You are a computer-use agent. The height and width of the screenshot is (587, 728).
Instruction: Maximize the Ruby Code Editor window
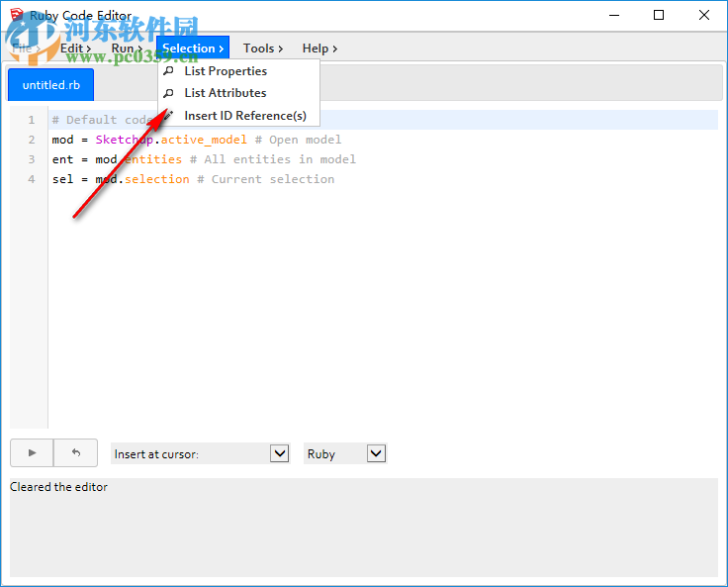[659, 15]
